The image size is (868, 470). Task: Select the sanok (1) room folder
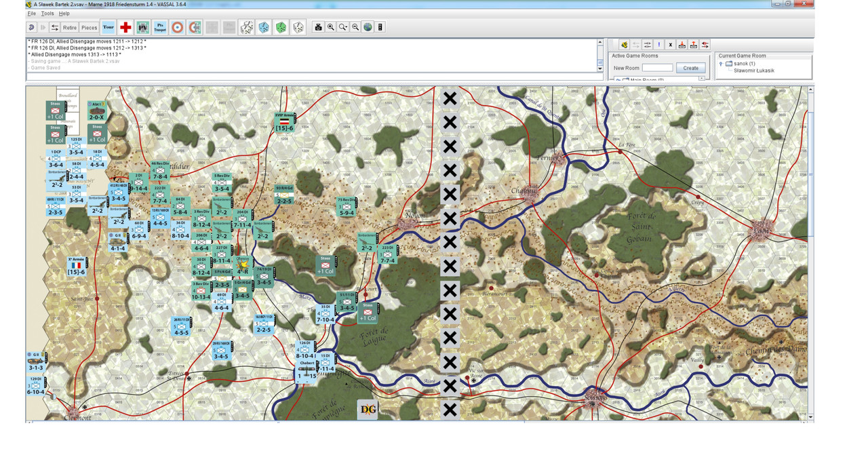click(x=740, y=64)
